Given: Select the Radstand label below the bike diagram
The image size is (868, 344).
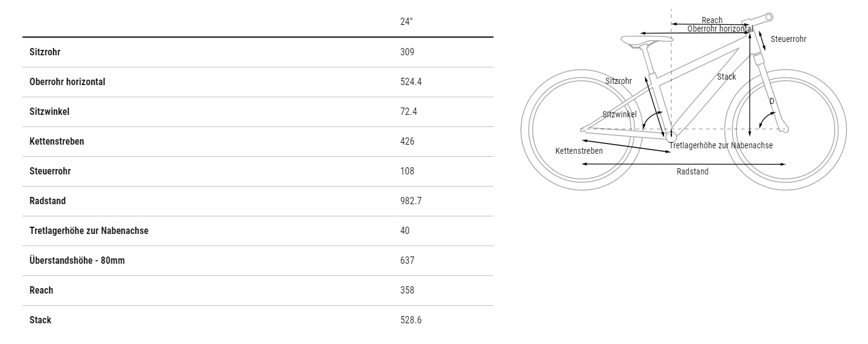Looking at the screenshot, I should pos(693,172).
